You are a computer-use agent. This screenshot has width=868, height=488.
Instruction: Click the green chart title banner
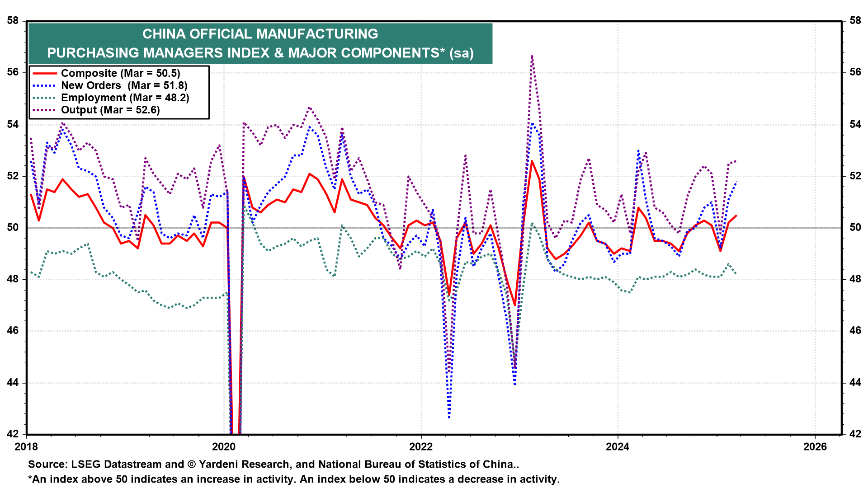pyautogui.click(x=260, y=43)
